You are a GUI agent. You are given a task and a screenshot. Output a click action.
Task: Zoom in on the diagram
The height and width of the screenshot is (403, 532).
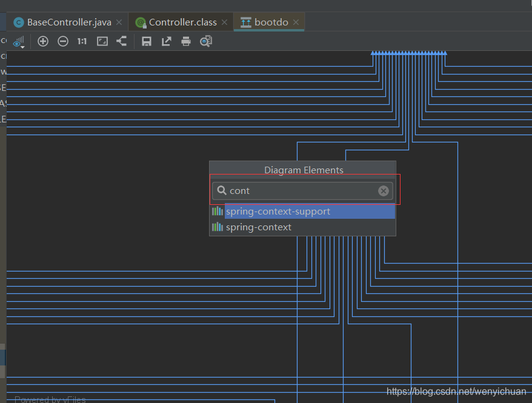pyautogui.click(x=43, y=41)
